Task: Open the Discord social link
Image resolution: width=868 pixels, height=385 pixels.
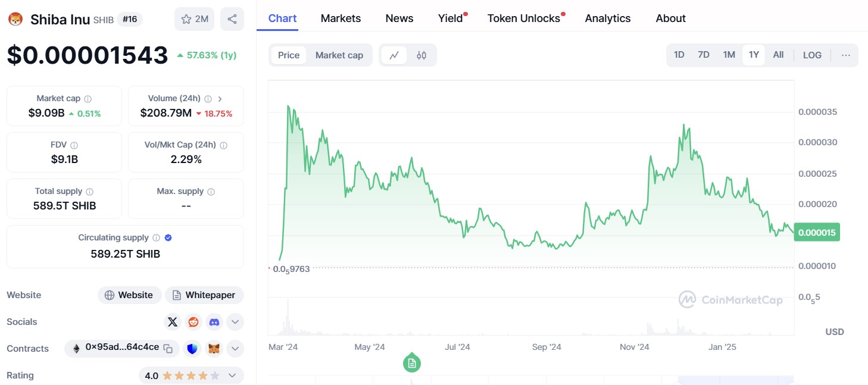Action: click(214, 322)
